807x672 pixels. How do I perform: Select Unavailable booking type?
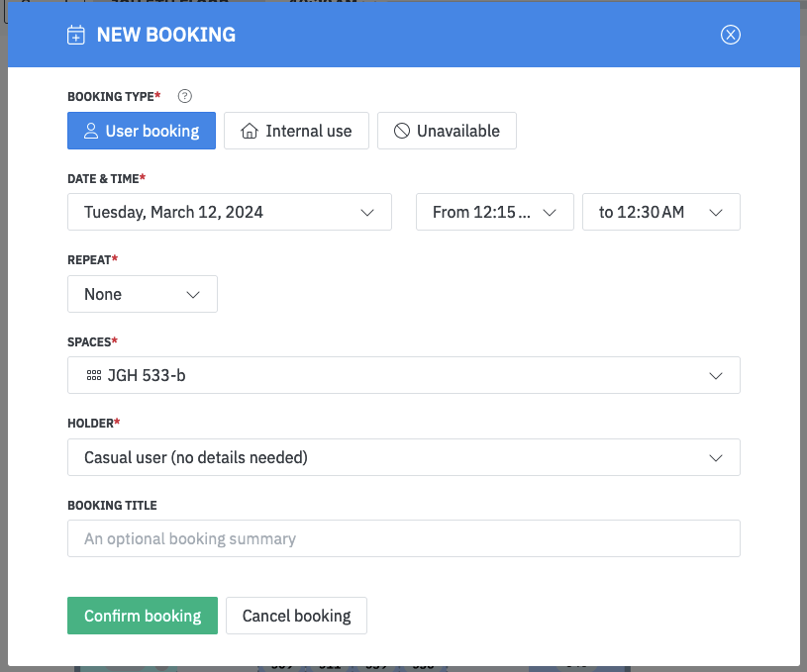(447, 131)
